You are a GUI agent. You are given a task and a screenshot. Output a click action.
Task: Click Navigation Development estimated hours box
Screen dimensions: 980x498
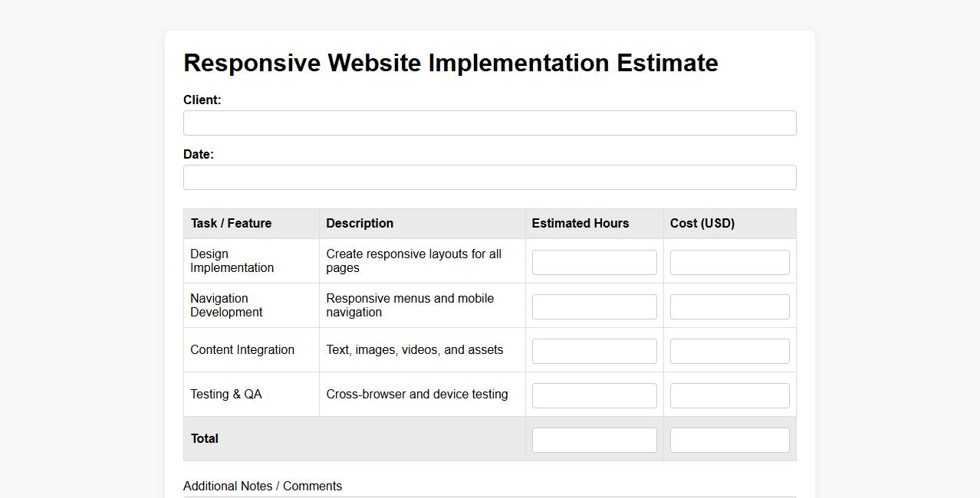[x=594, y=306]
